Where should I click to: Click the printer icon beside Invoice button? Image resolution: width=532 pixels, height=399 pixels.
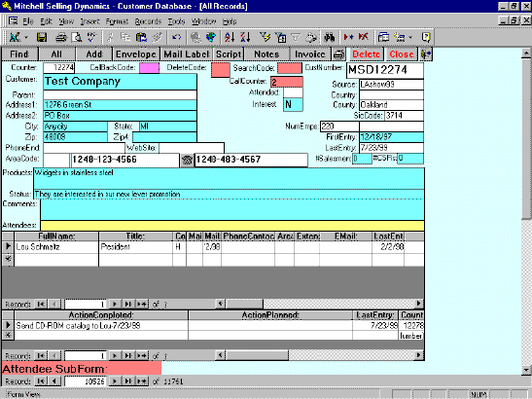[339, 54]
